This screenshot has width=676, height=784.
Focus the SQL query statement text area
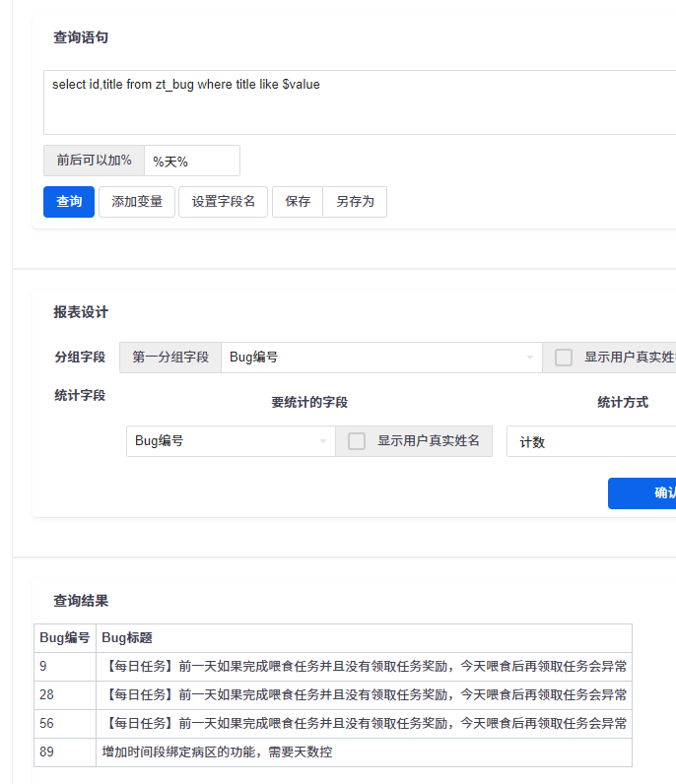point(360,102)
